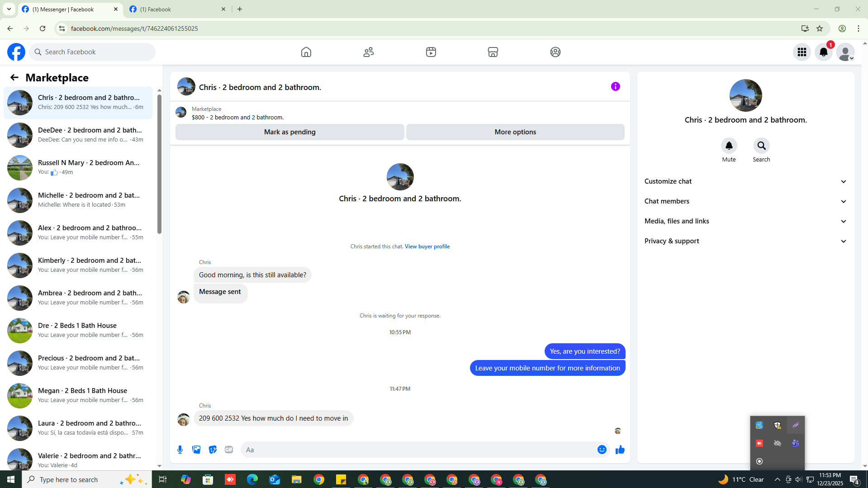Image resolution: width=868 pixels, height=488 pixels.
Task: Open the Friends icon in top navigation
Action: tap(369, 52)
